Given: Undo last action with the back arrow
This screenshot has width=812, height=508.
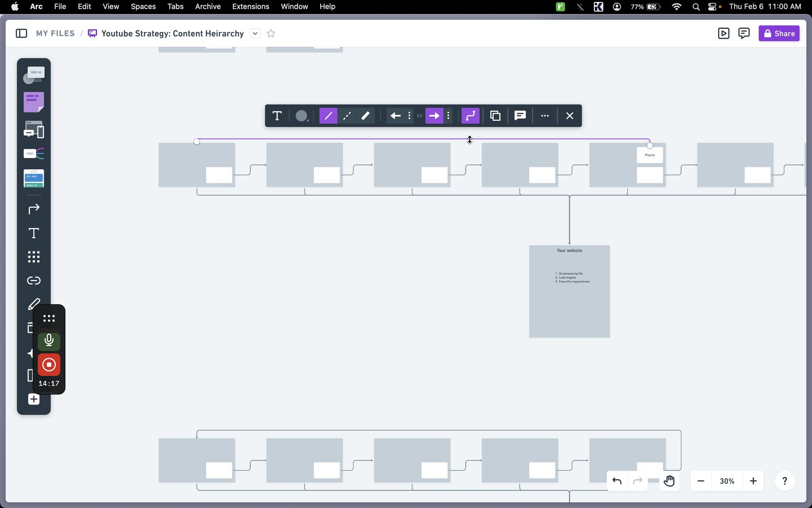Looking at the screenshot, I should (617, 481).
